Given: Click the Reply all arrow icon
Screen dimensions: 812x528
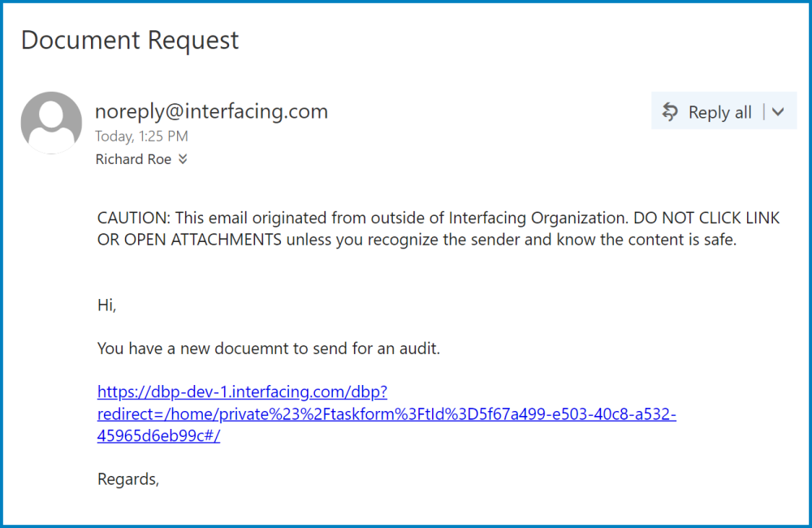Looking at the screenshot, I should (x=670, y=112).
